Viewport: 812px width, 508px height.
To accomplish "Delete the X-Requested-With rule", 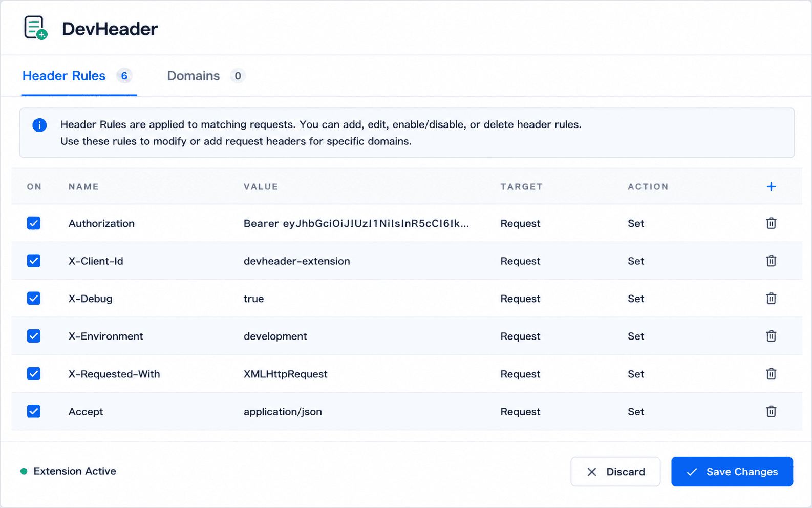I will coord(771,374).
